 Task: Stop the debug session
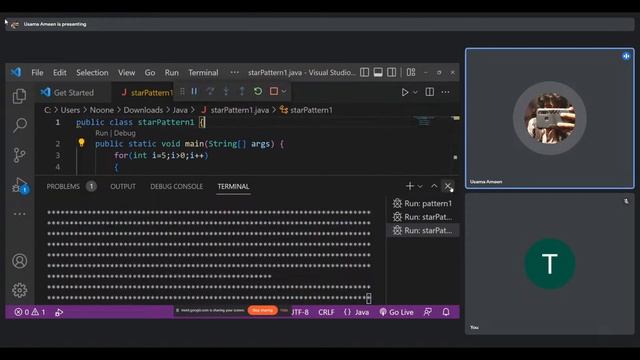[x=274, y=91]
